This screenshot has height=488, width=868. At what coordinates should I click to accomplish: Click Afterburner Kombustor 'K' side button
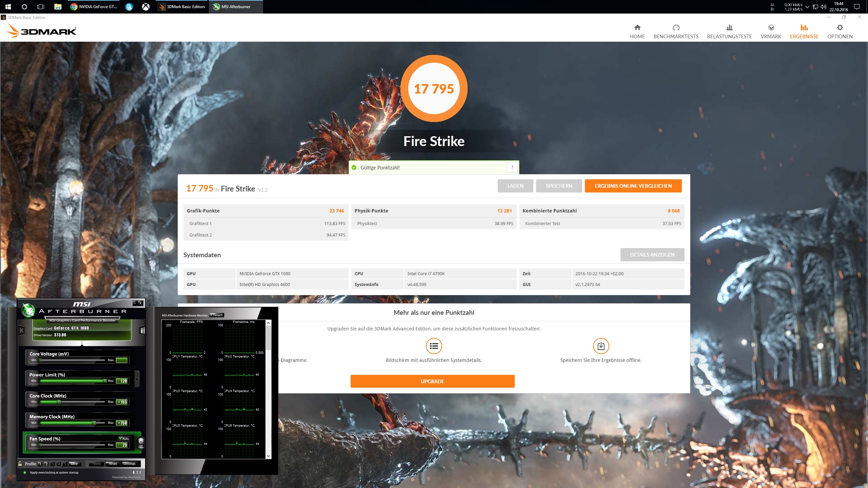point(22,330)
